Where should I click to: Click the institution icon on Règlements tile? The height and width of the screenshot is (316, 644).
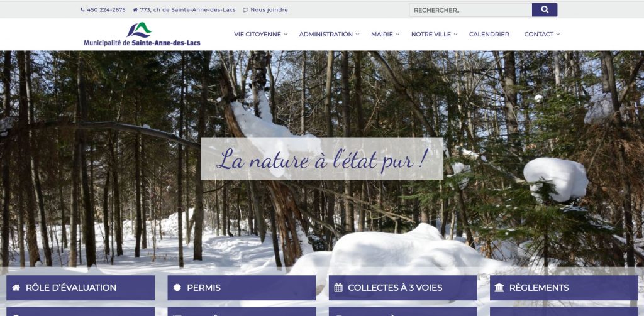coord(499,288)
